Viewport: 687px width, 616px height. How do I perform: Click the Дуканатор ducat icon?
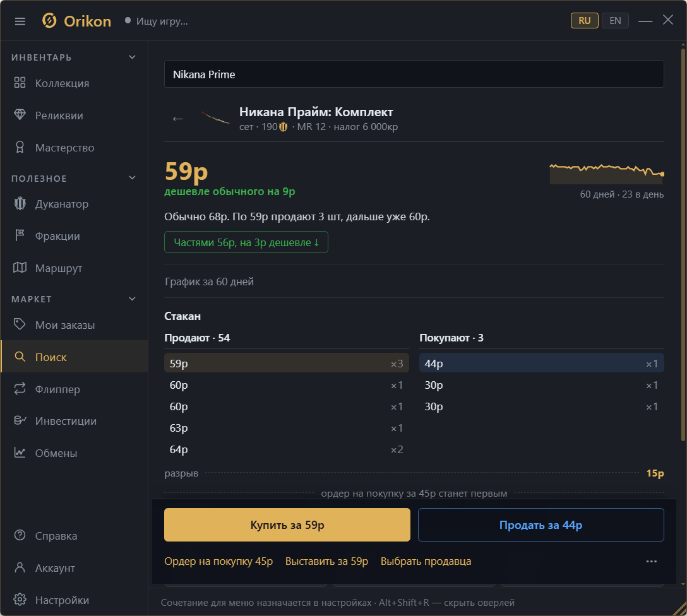point(20,204)
